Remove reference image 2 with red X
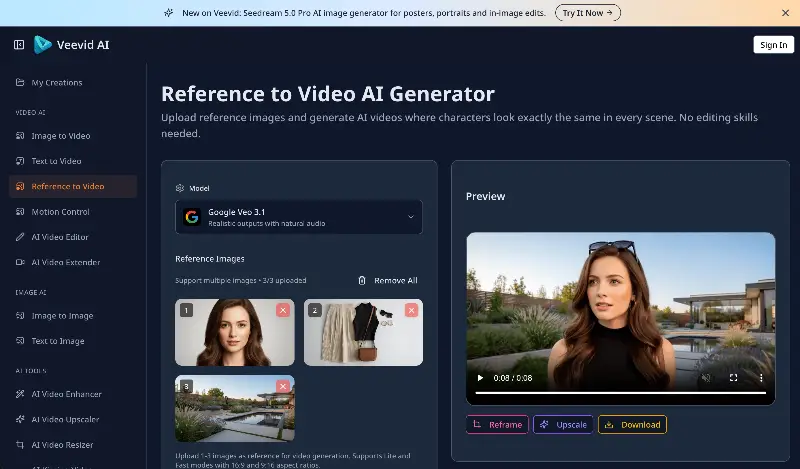Viewport: 800px width, 469px height. (x=411, y=310)
